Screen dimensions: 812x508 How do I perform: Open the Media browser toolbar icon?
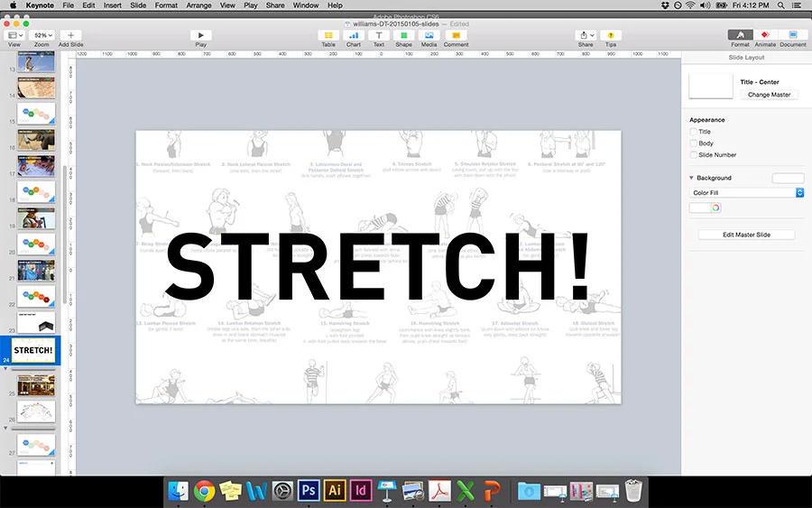429,35
